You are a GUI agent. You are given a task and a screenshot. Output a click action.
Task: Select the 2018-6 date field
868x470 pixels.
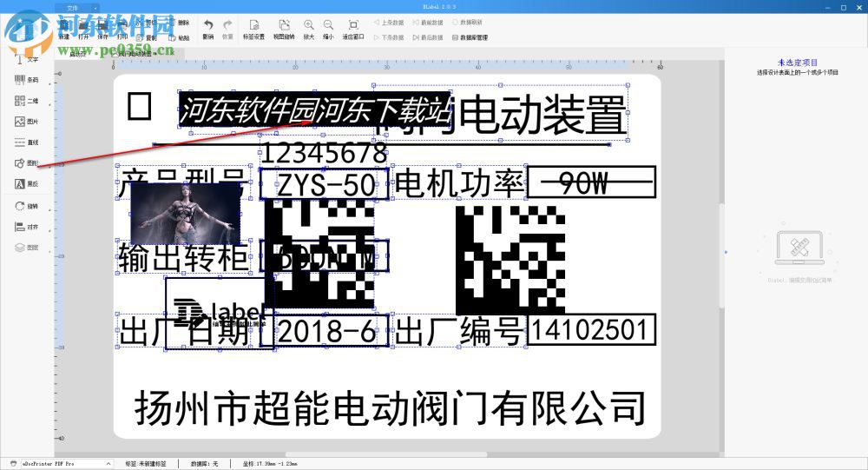coord(325,331)
